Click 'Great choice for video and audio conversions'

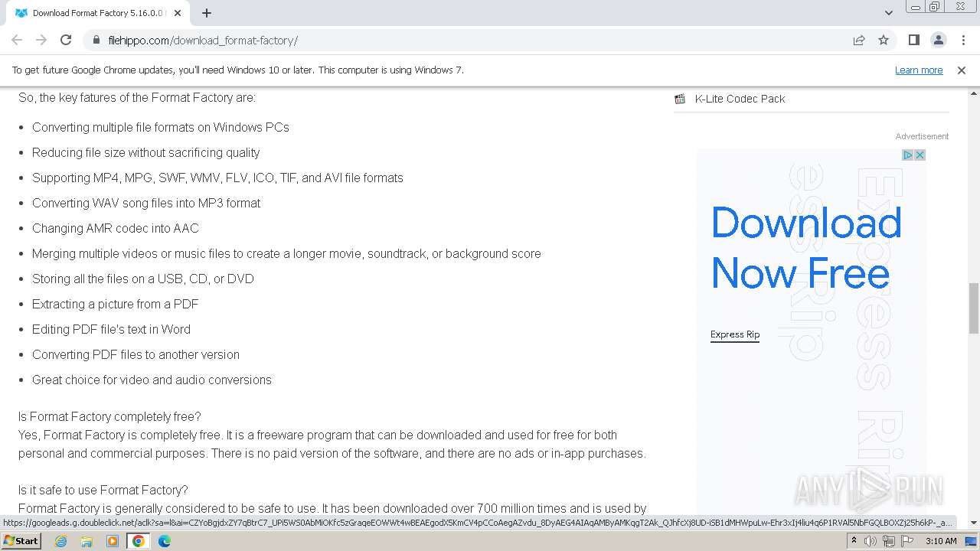(x=152, y=380)
